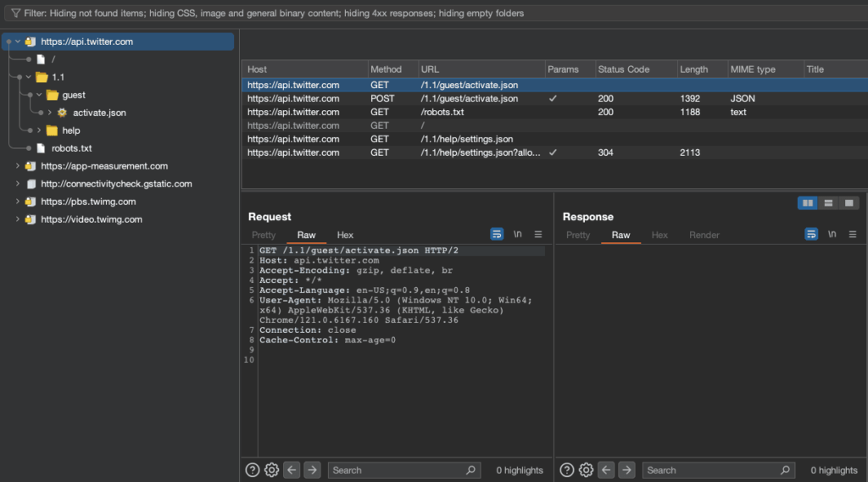868x482 pixels.
Task: Select the GET /robots.txt row
Action: coord(554,112)
